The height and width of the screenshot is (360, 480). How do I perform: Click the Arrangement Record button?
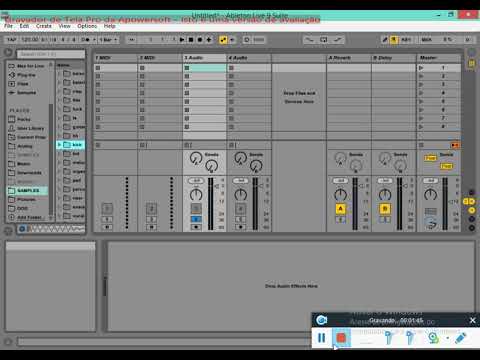(200, 40)
